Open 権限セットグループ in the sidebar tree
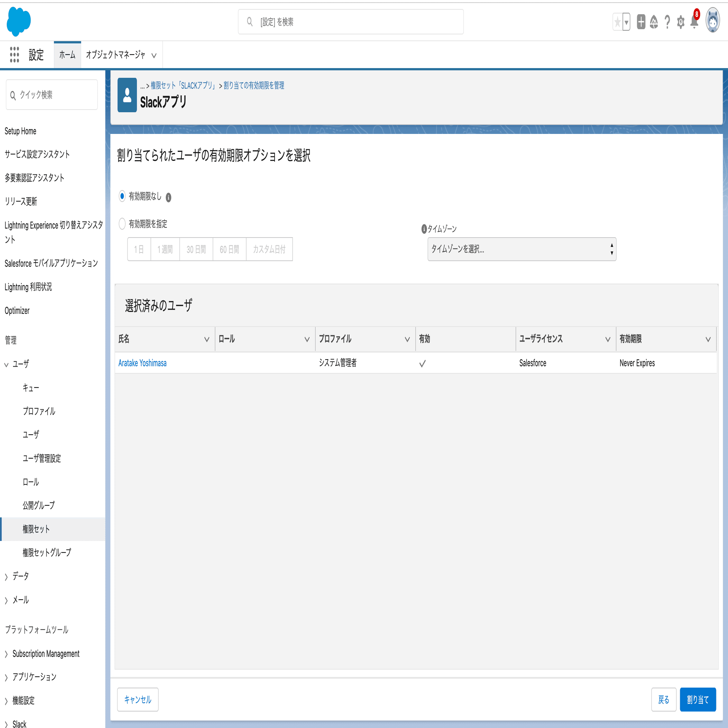 [47, 553]
